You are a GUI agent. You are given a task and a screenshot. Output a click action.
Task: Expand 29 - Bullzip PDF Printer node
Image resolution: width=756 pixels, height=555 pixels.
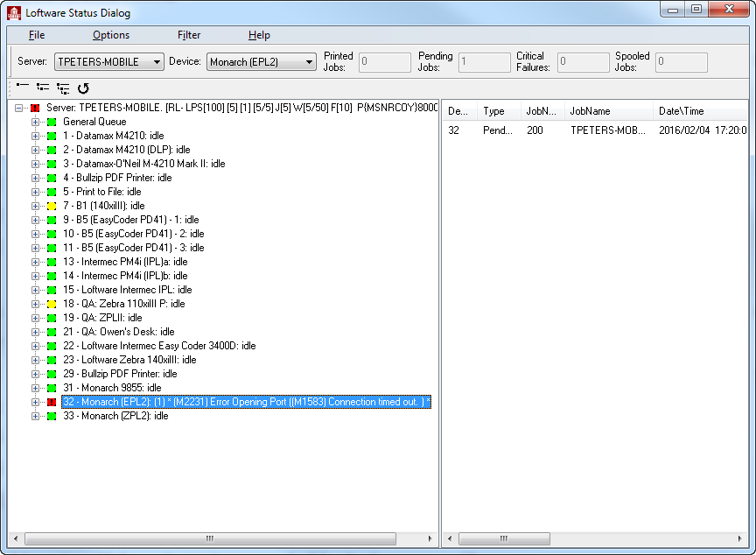[x=35, y=374]
